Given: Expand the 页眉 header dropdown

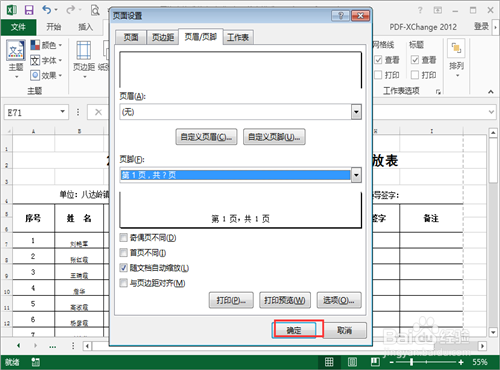Looking at the screenshot, I should pos(356,112).
